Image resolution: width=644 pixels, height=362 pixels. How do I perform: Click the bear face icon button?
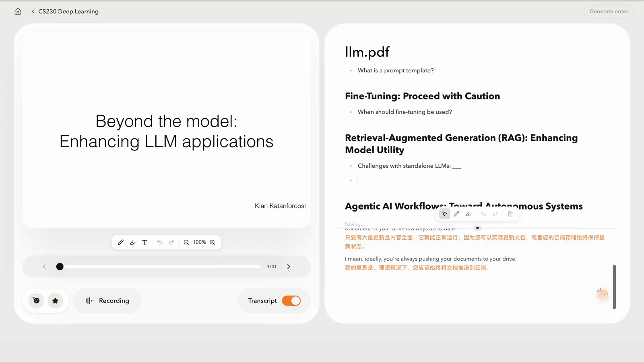point(36,300)
